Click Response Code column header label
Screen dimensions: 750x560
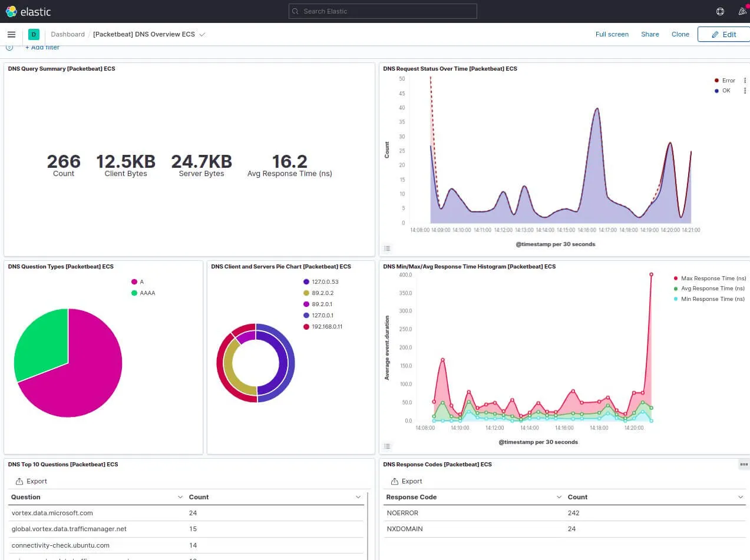tap(411, 497)
